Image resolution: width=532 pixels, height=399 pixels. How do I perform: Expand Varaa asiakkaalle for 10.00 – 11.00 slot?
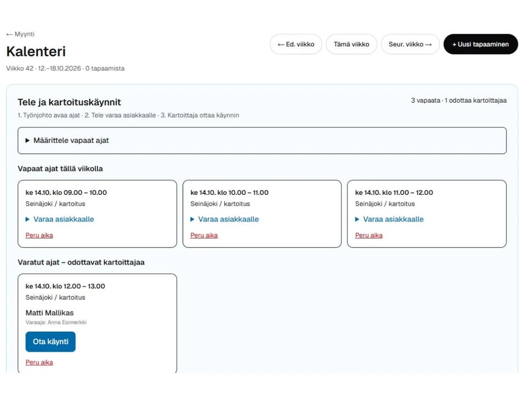click(x=225, y=219)
